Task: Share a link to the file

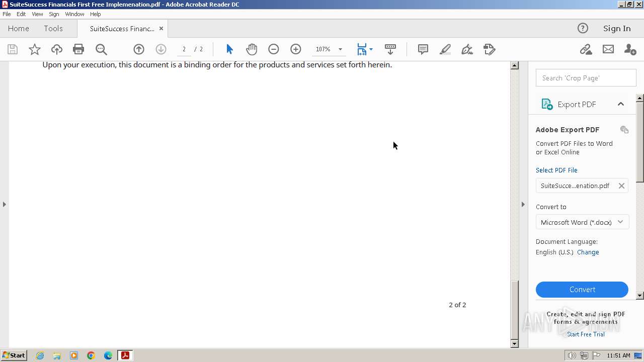Action: 586,49
